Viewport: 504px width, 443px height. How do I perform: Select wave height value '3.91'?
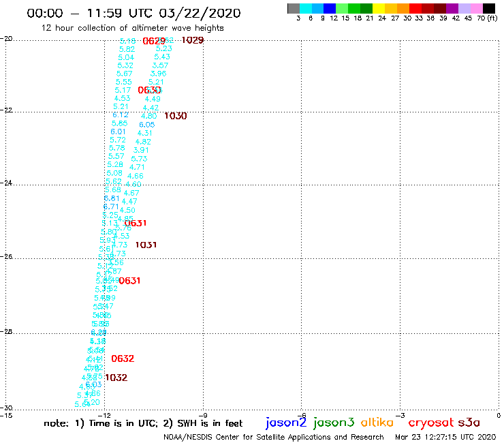[141, 150]
